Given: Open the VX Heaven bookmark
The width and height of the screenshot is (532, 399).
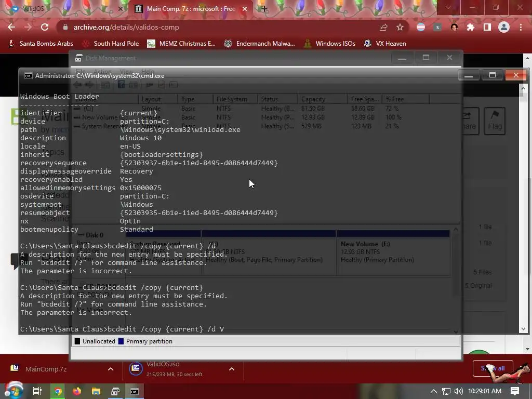Looking at the screenshot, I should click(385, 44).
